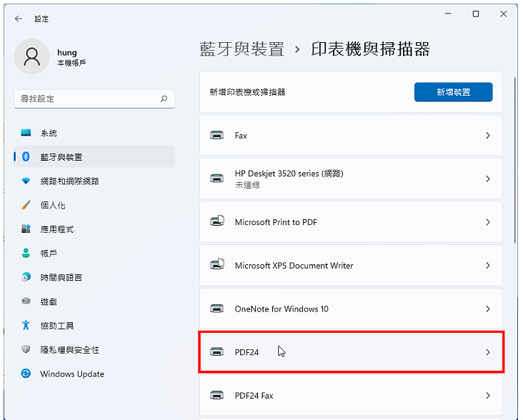Click the search magnifier icon

[x=164, y=99]
